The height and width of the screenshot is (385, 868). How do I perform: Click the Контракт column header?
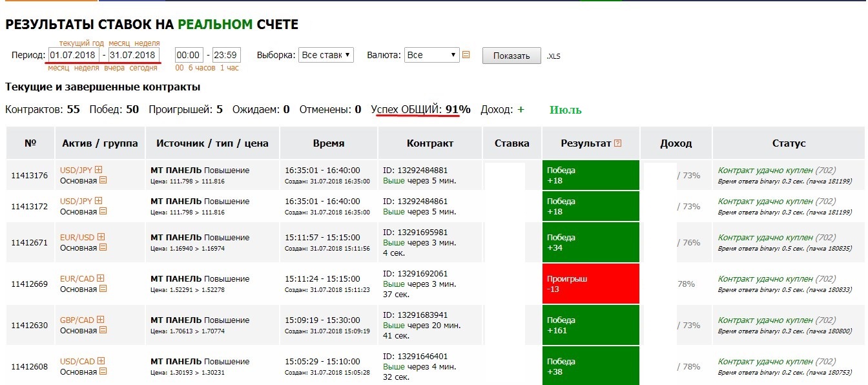(430, 143)
